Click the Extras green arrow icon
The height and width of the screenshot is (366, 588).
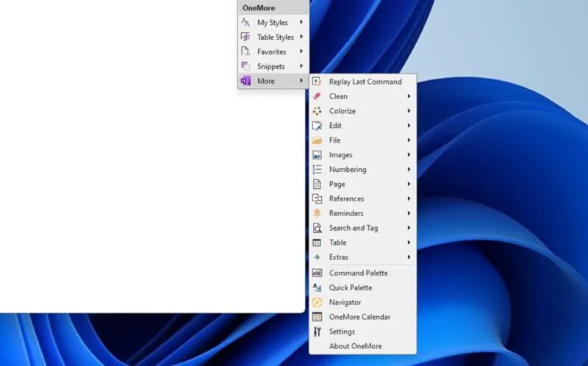[x=317, y=257]
